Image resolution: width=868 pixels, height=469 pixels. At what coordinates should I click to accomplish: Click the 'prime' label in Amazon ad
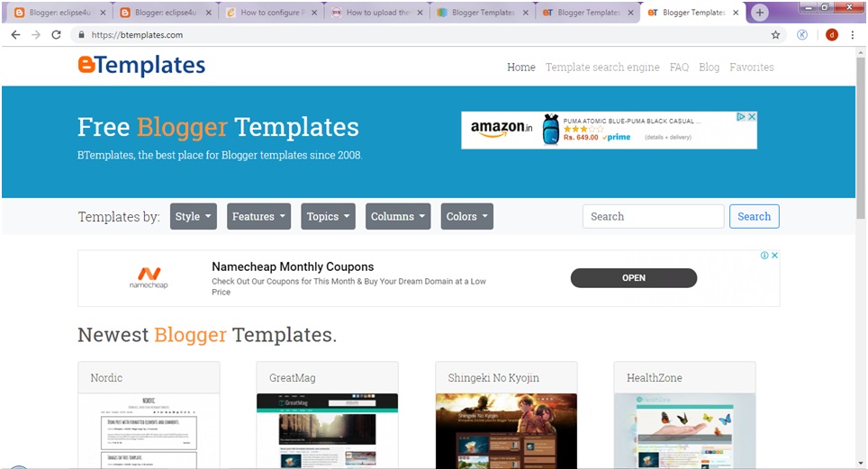(x=619, y=137)
